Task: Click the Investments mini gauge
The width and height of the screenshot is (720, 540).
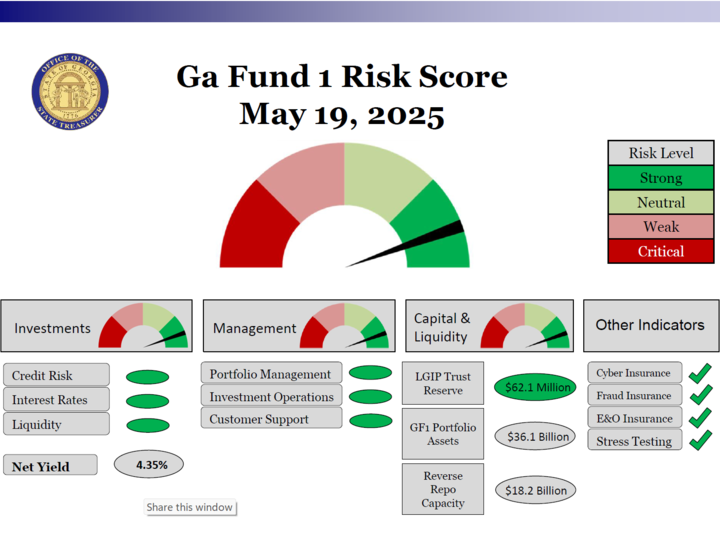Action: [143, 325]
